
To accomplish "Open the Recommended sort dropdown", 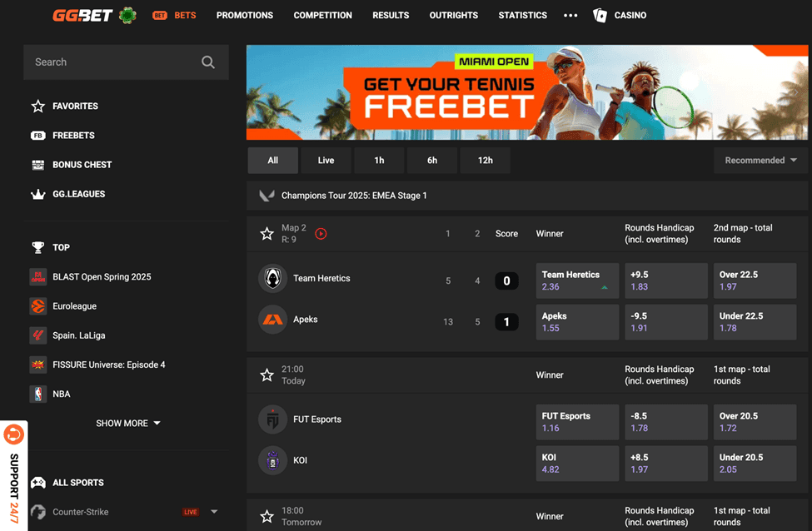I will pyautogui.click(x=760, y=161).
